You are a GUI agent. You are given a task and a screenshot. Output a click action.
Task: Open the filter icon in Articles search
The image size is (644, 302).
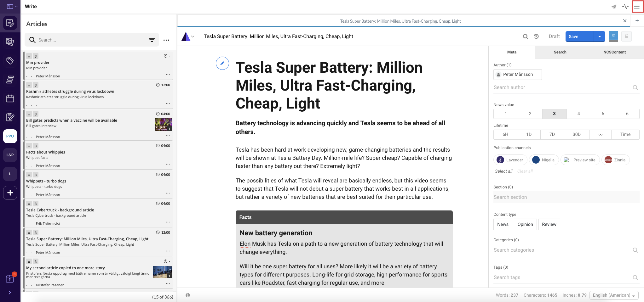[x=152, y=40]
